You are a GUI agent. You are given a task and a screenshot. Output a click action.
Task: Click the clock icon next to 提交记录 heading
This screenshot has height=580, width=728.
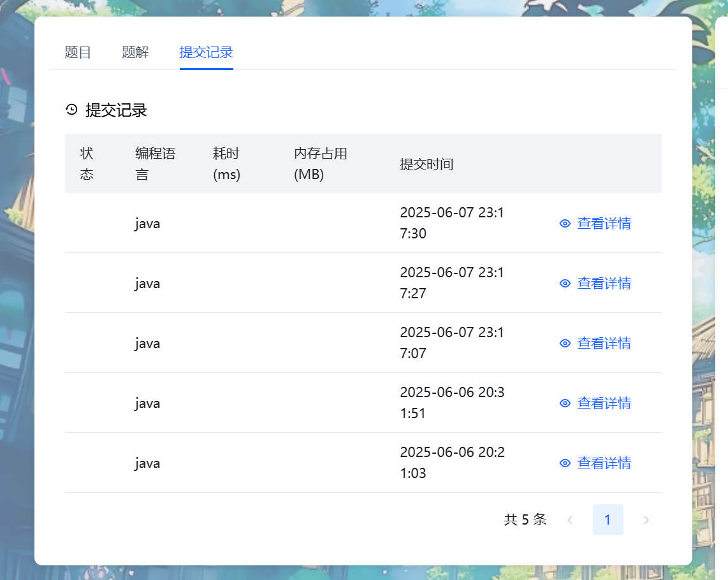(x=71, y=110)
